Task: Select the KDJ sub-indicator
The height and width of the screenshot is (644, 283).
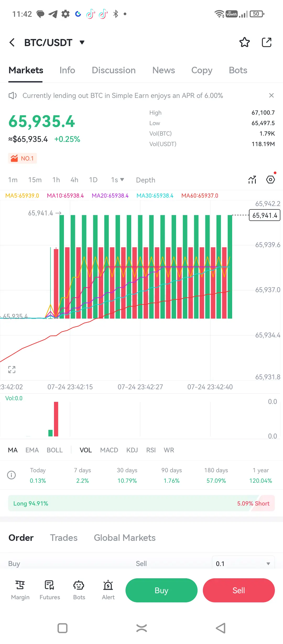Action: [x=132, y=450]
